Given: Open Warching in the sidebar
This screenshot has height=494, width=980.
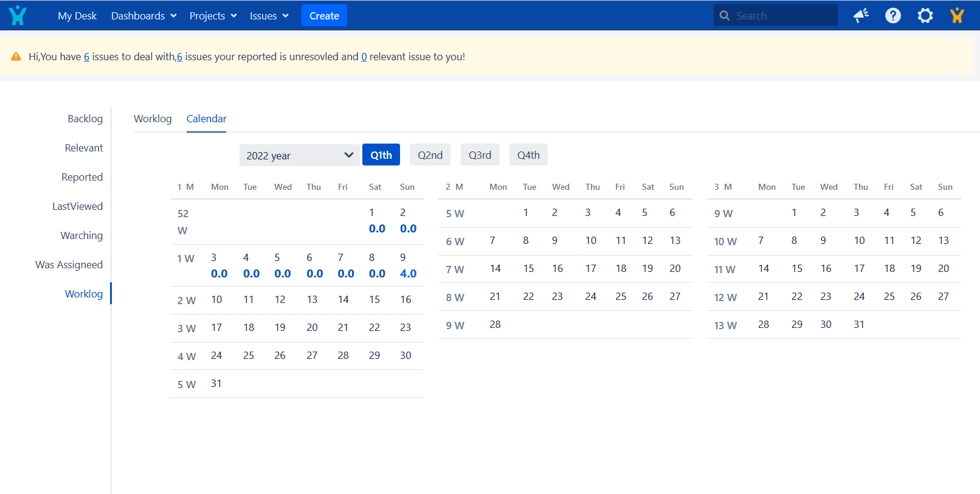Looking at the screenshot, I should pyautogui.click(x=81, y=235).
